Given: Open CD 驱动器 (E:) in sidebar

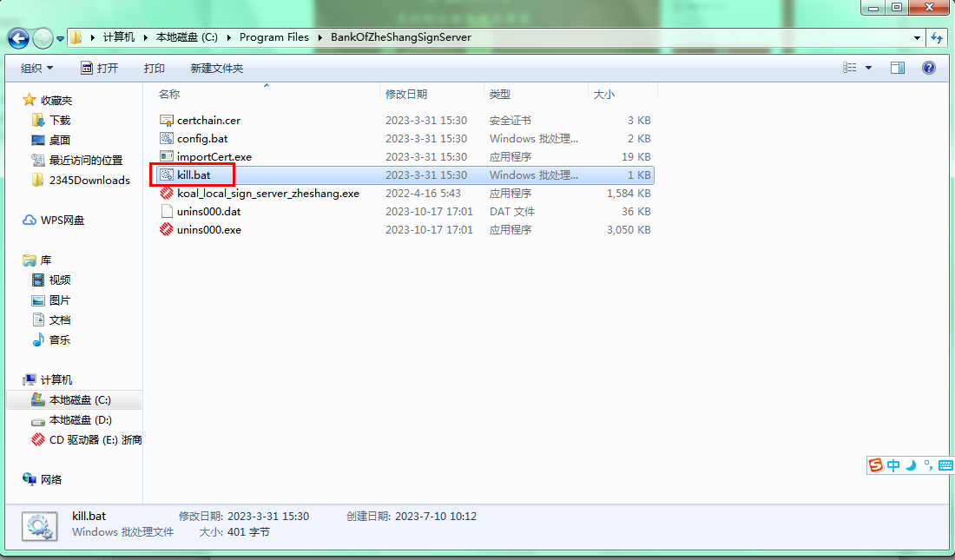Looking at the screenshot, I should click(95, 440).
